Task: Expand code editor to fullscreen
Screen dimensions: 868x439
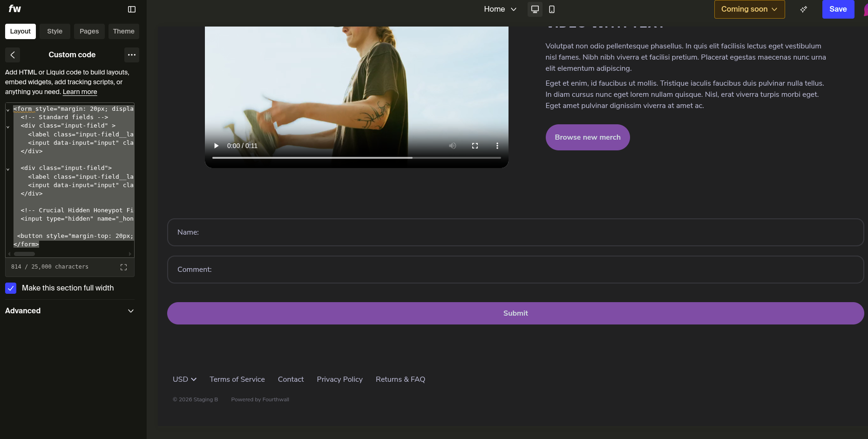Action: [123, 267]
